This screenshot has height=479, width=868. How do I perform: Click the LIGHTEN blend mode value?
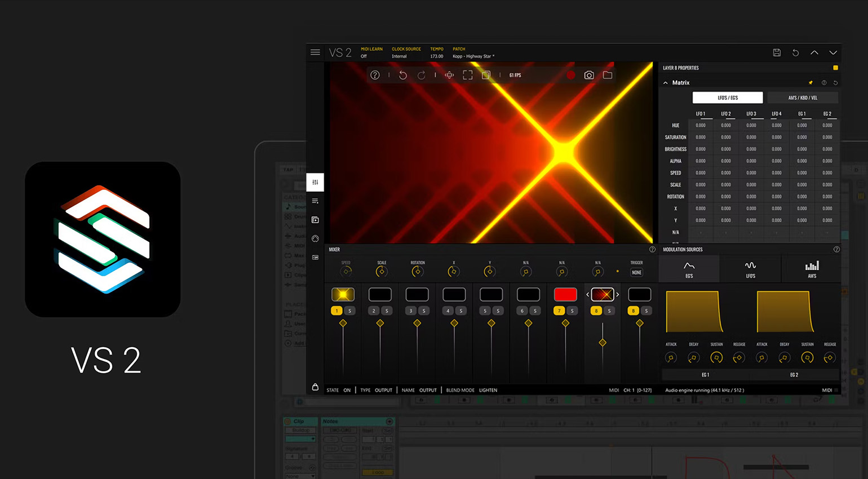[x=488, y=390]
